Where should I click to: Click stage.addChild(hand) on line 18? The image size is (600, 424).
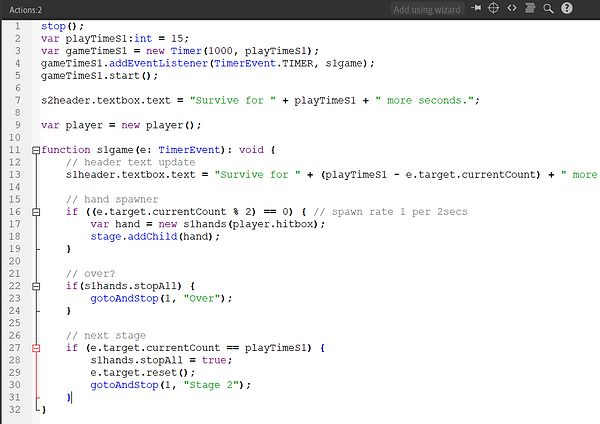(155, 236)
